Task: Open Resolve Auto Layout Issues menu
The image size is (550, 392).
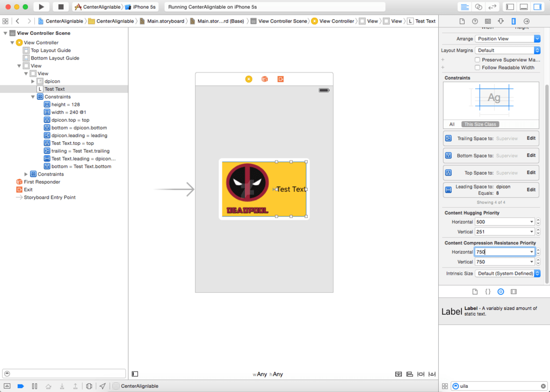Action: coord(432,374)
